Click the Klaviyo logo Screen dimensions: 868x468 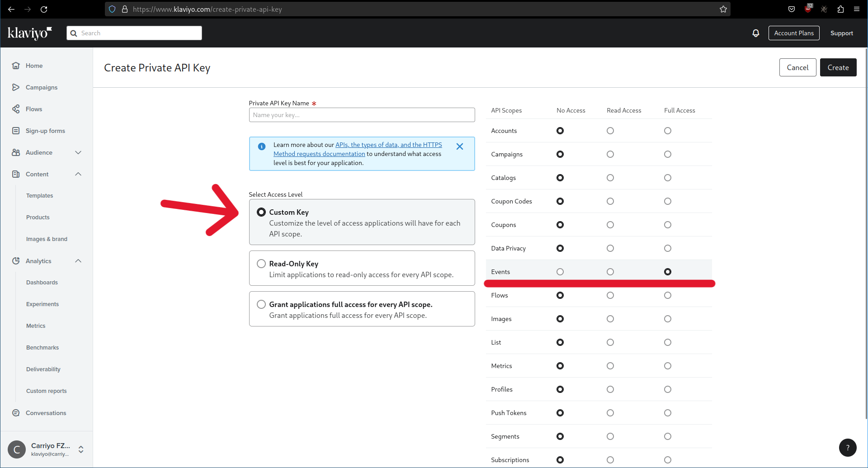[x=30, y=33]
